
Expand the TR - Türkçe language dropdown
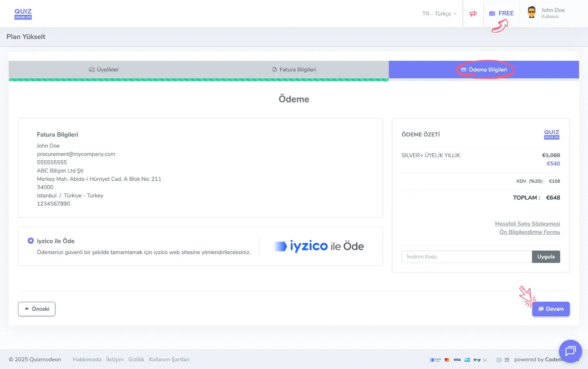(439, 13)
